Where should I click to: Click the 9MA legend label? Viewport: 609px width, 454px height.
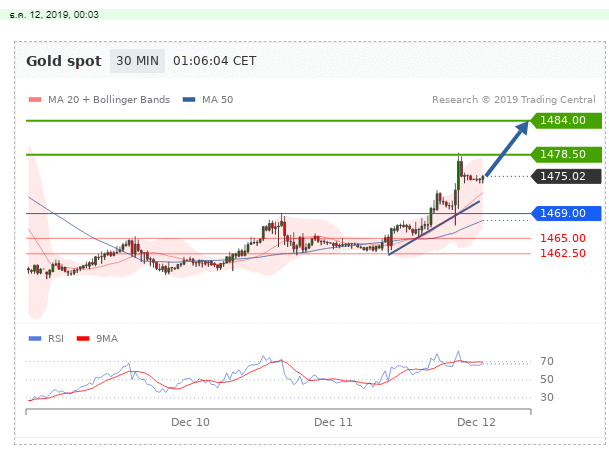(x=107, y=339)
